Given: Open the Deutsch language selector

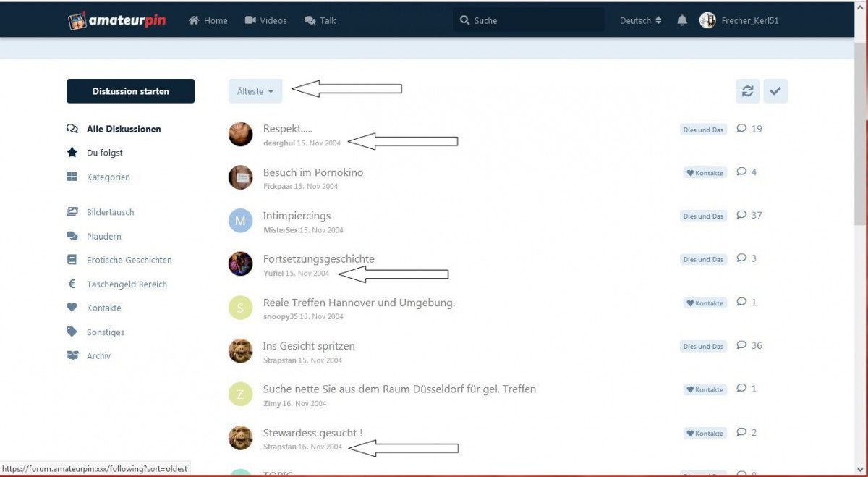Looking at the screenshot, I should (x=640, y=20).
